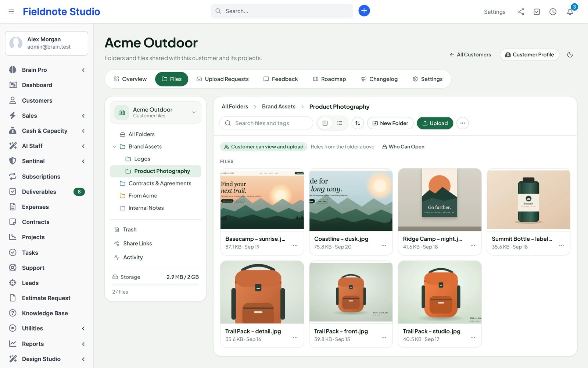Image resolution: width=588 pixels, height=368 pixels.
Task: Open options menu for Summit Bottle - label file
Action: (561, 245)
